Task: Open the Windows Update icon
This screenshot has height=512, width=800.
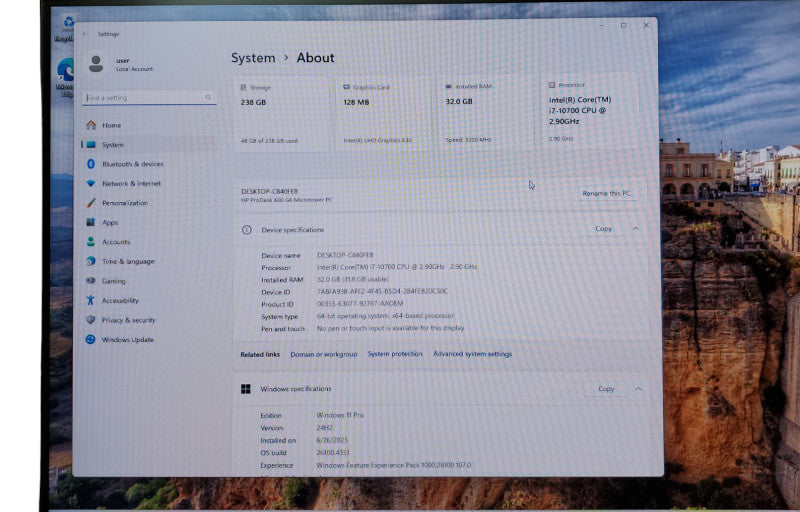Action: 90,339
